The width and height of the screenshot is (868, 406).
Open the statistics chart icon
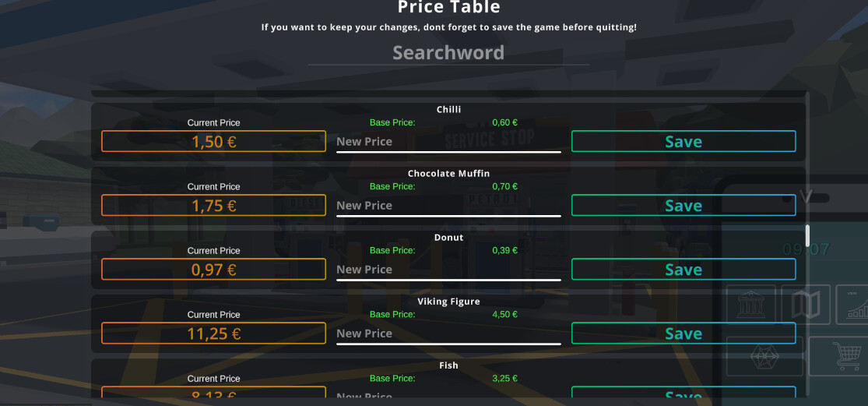pyautogui.click(x=853, y=304)
